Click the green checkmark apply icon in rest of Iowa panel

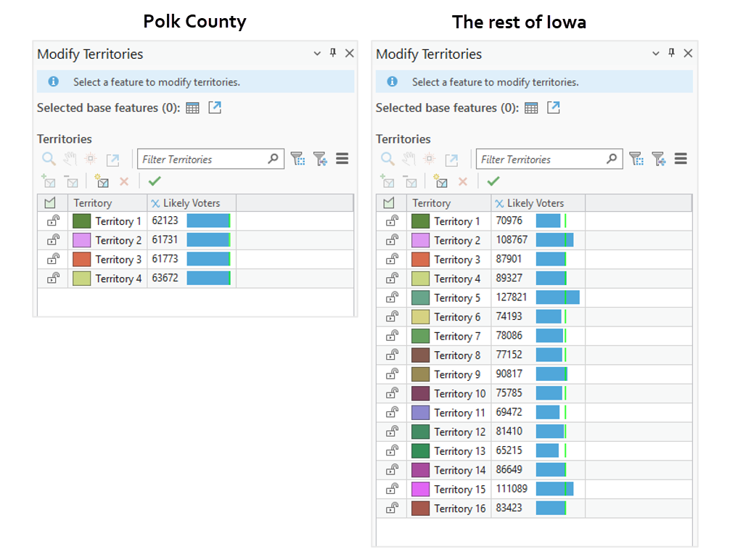493,181
